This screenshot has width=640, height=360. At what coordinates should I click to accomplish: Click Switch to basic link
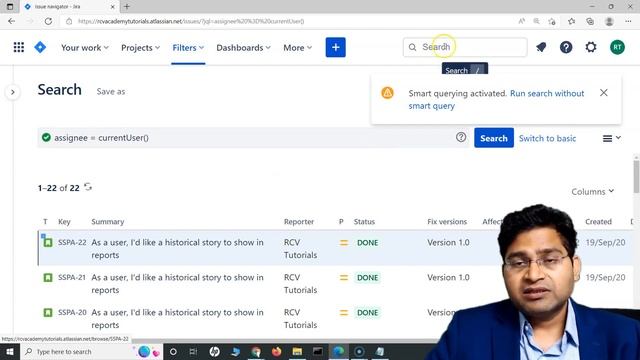click(547, 138)
